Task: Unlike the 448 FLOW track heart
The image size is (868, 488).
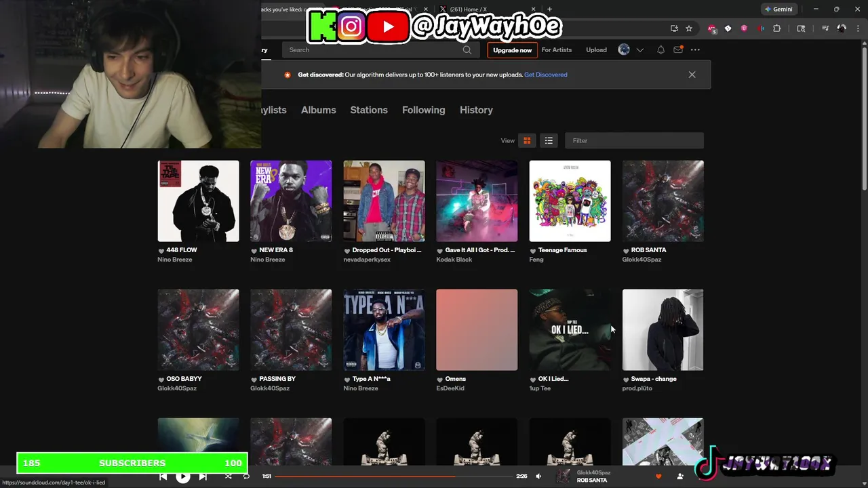Action: [161, 250]
